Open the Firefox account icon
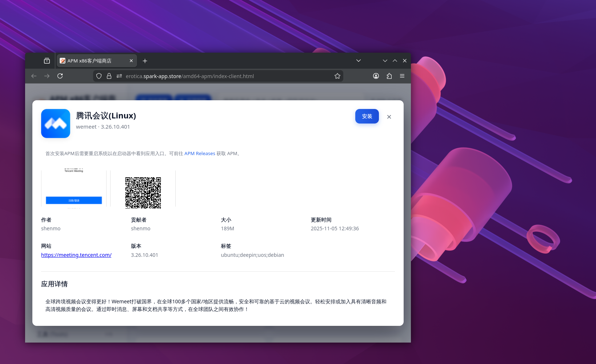 (376, 76)
